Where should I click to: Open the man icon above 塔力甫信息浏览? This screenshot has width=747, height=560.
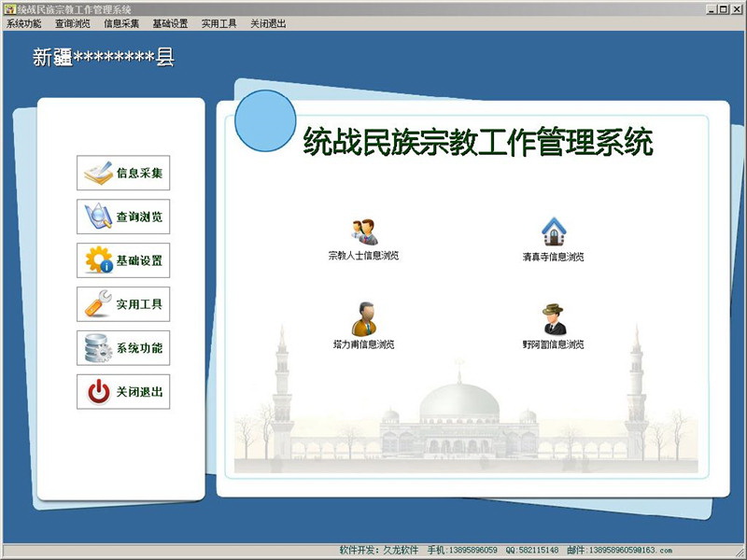pos(364,319)
